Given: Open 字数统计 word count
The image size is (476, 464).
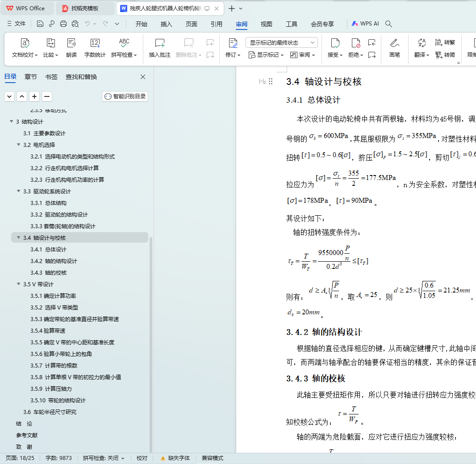Looking at the screenshot, I should click(x=95, y=48).
